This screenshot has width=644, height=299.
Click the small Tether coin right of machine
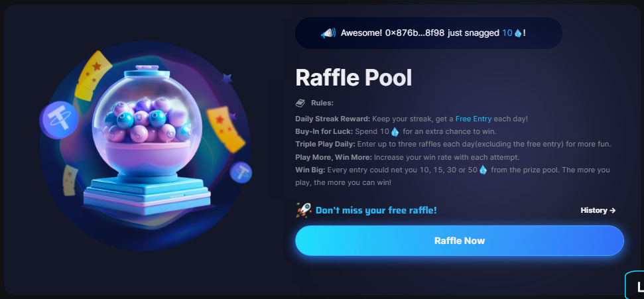point(241,172)
